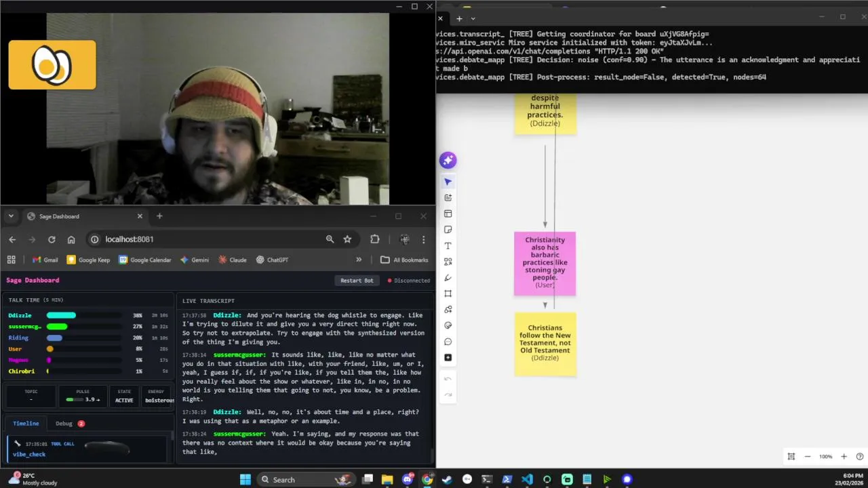Zoom out with the minus button in Miro
This screenshot has width=868, height=488.
click(808, 457)
